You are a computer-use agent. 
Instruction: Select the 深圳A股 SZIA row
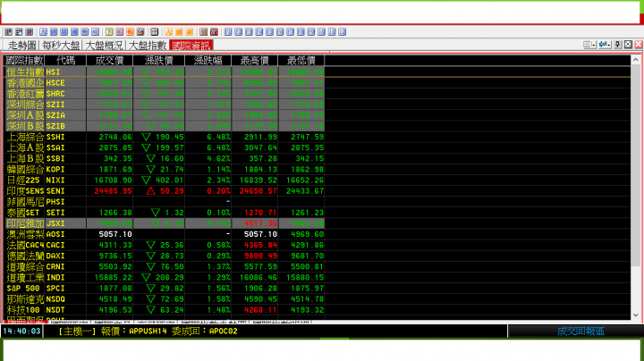(x=165, y=115)
